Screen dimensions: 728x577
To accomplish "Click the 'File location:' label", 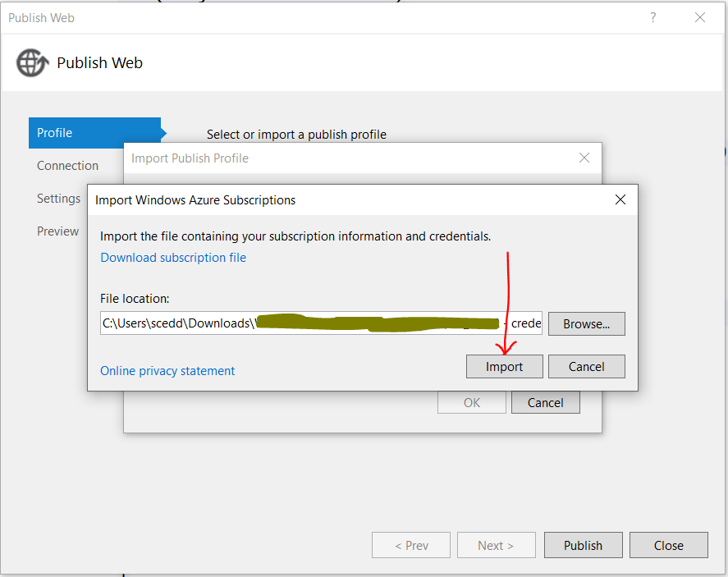I will (135, 299).
